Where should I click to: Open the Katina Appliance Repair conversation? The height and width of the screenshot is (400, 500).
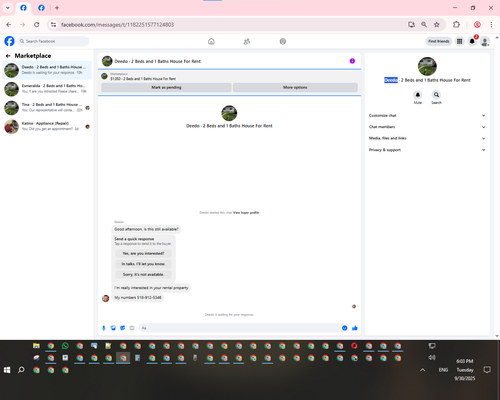pyautogui.click(x=47, y=126)
